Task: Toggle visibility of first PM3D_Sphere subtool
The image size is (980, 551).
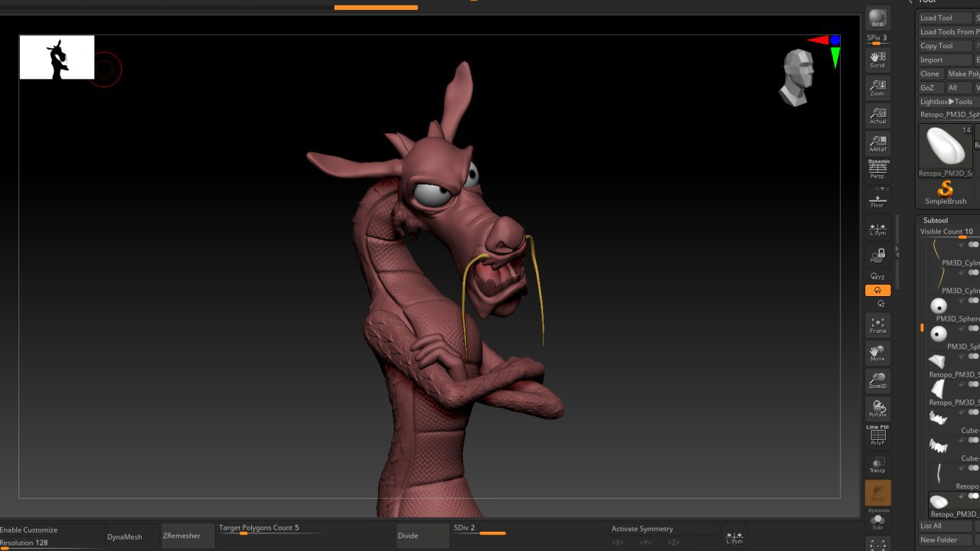Action: pos(974,301)
